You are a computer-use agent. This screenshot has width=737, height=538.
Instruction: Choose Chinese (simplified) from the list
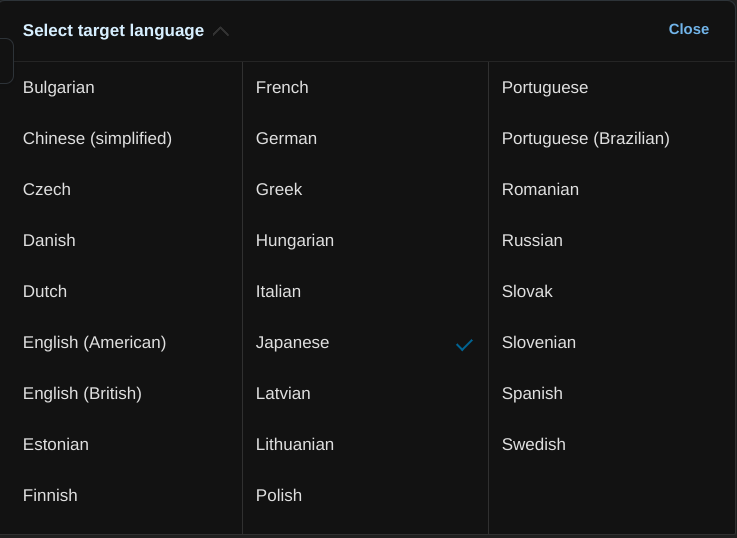point(97,139)
